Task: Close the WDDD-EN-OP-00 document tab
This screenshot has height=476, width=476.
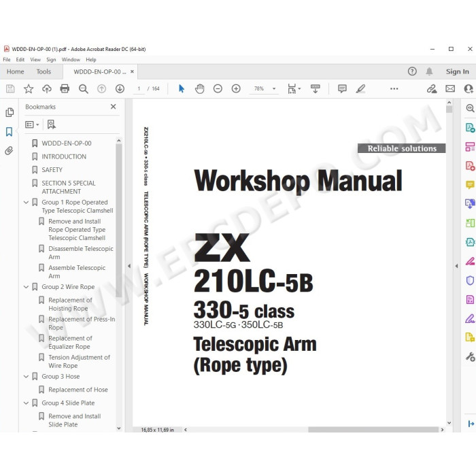Action: click(x=132, y=71)
